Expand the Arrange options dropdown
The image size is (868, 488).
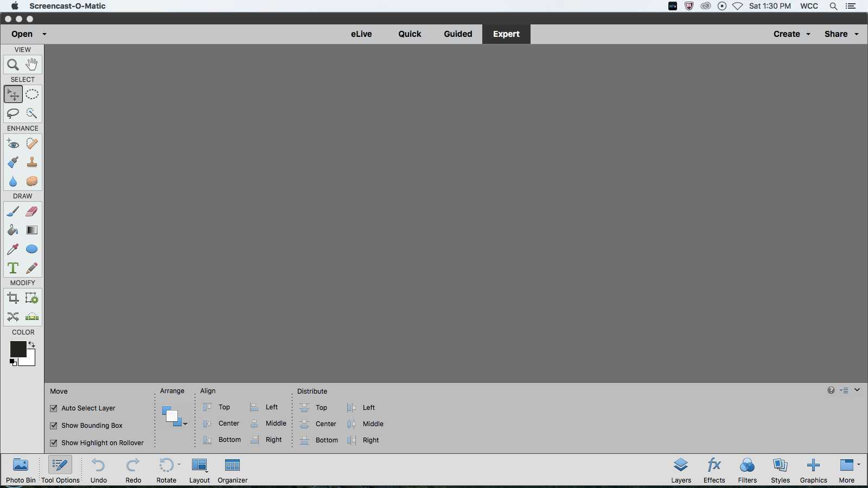pos(185,423)
